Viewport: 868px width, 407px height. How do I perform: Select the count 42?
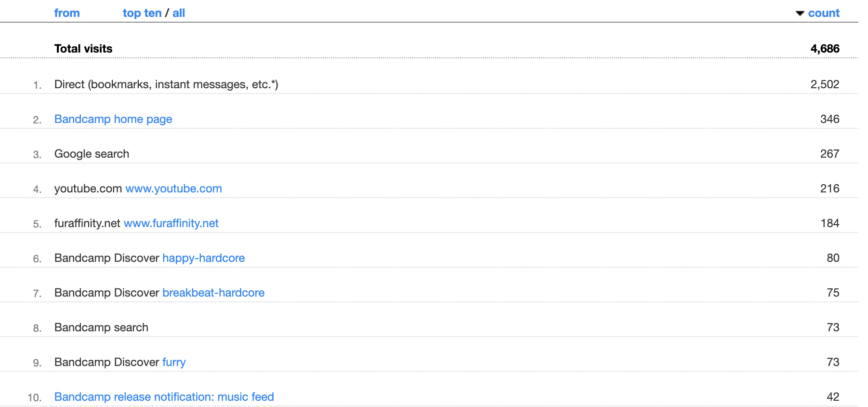[x=833, y=397]
